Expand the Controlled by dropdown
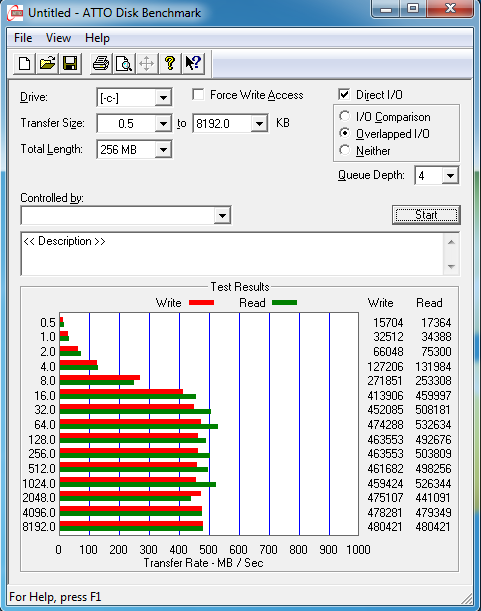The height and width of the screenshot is (611, 481). point(222,215)
